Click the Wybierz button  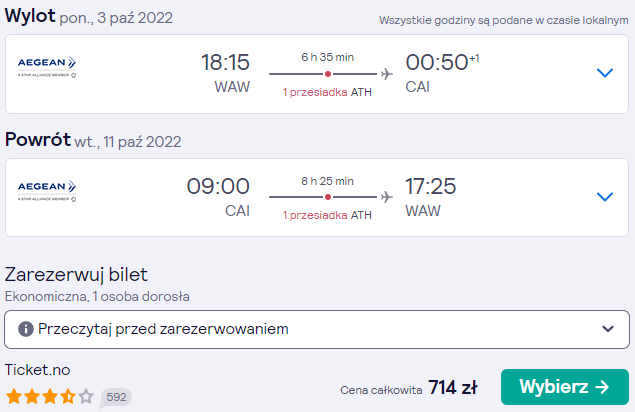tap(565, 387)
